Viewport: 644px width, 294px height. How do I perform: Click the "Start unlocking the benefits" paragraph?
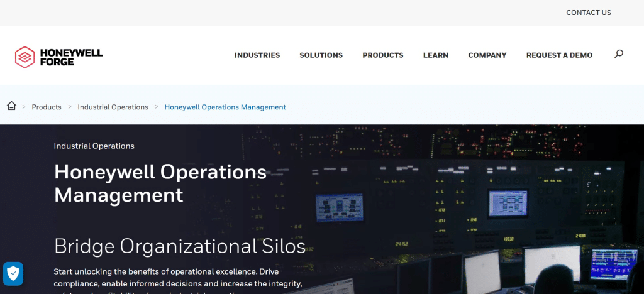point(178,281)
